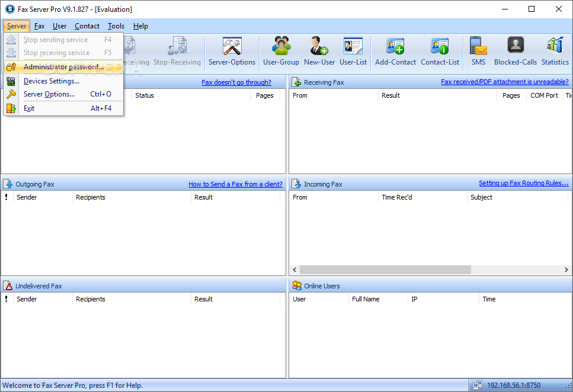Open the User-List toolbar icon
The height and width of the screenshot is (392, 573).
pos(353,46)
